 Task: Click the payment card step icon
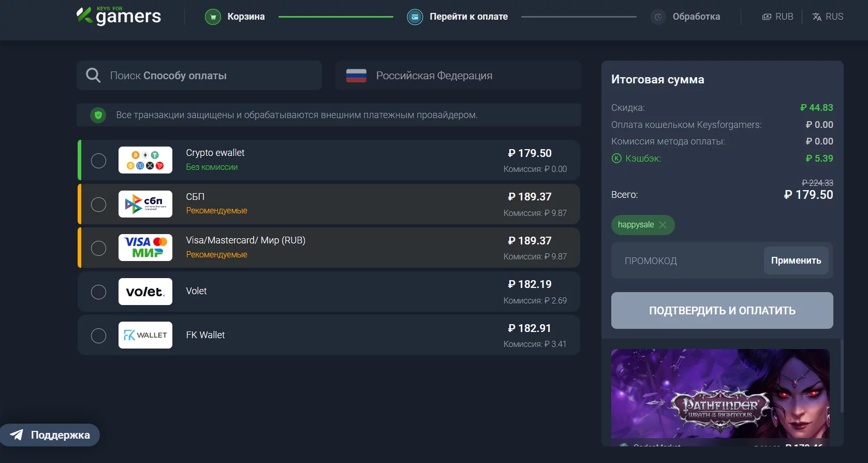pos(415,17)
